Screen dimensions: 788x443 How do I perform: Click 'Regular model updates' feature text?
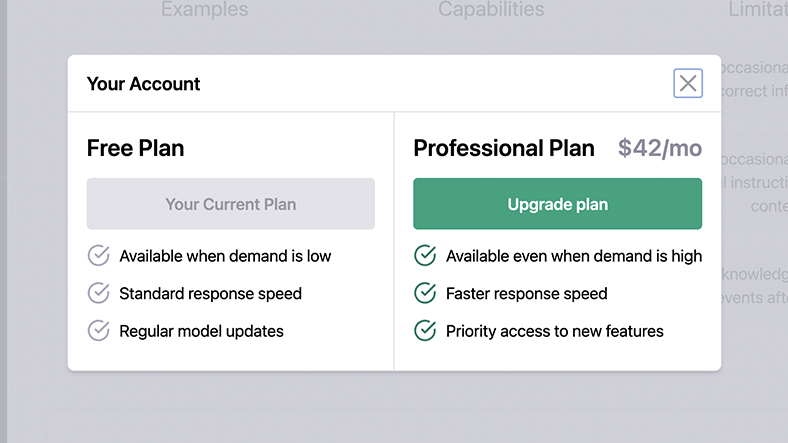click(201, 330)
